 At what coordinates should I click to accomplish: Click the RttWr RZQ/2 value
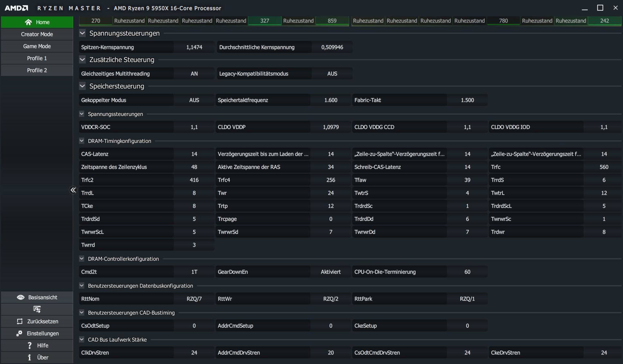coord(331,299)
